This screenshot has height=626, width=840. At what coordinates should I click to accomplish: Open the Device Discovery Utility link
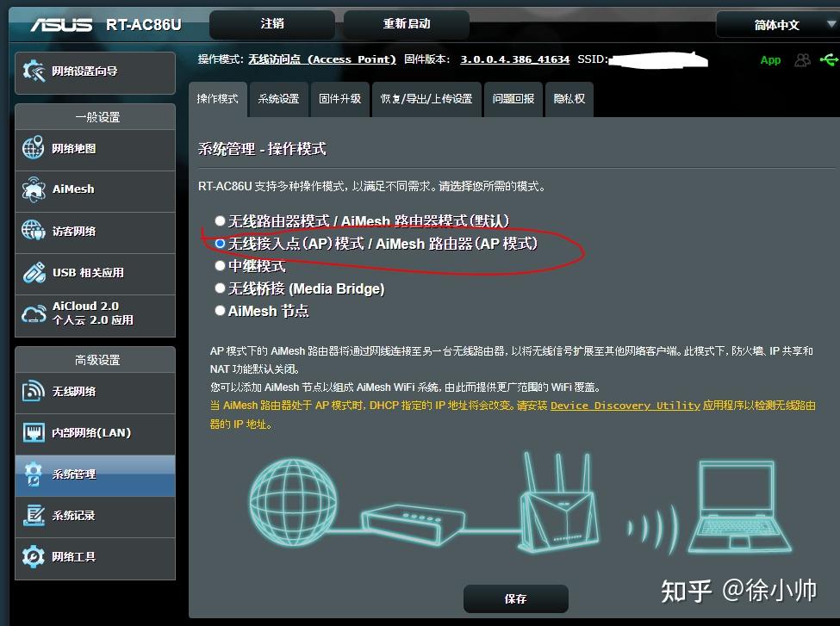point(625,406)
